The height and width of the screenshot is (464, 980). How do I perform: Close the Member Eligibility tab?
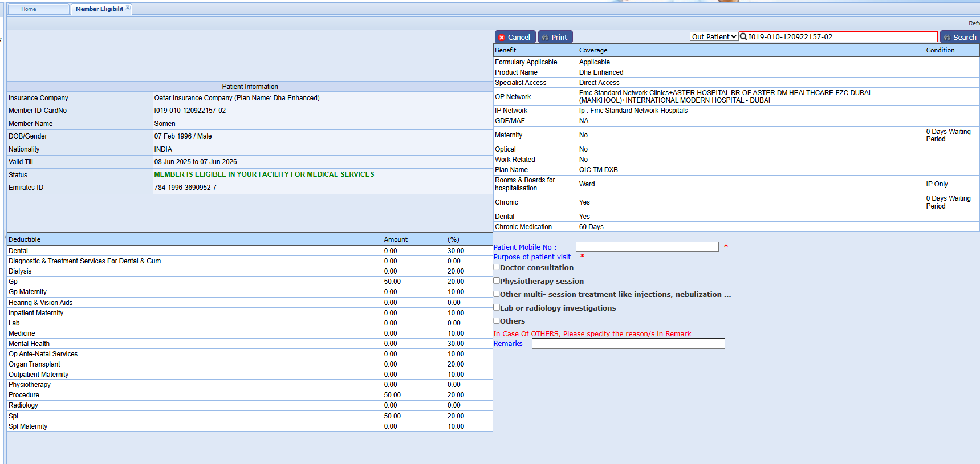(x=128, y=9)
